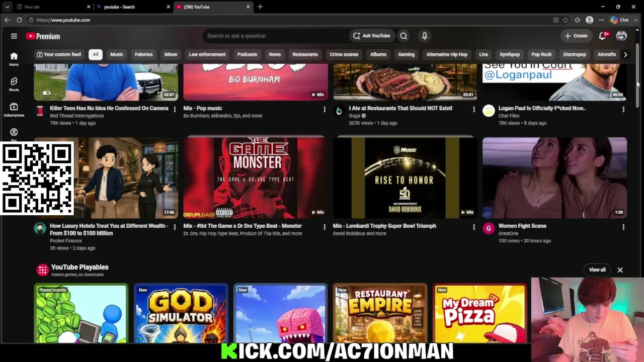This screenshot has width=644, height=362.
Task: Open Your custom feed chip
Action: pyautogui.click(x=59, y=54)
